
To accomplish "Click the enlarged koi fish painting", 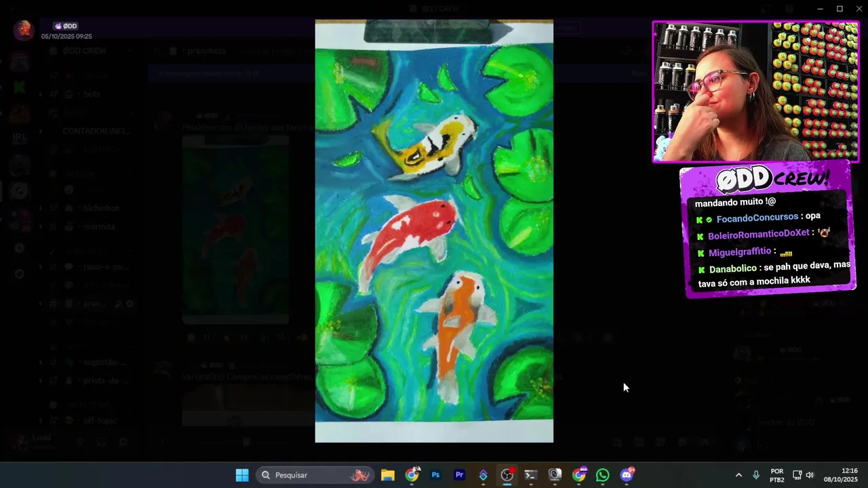I will coord(434,231).
